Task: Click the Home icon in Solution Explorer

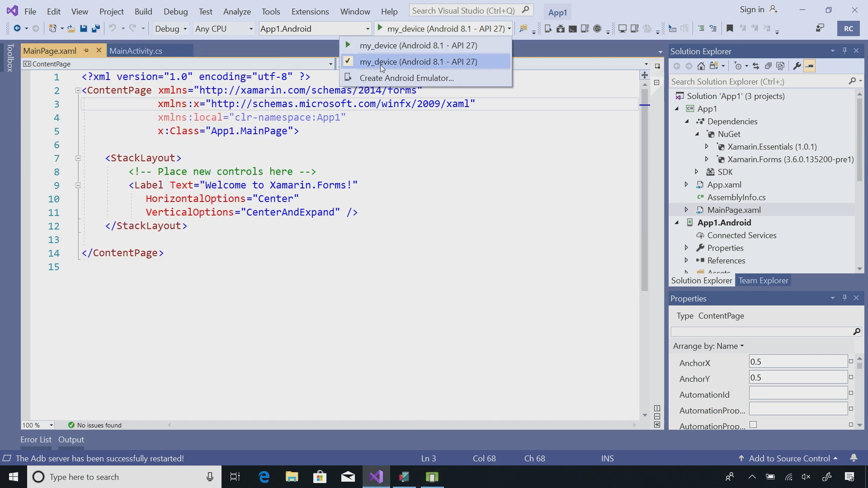Action: [701, 66]
